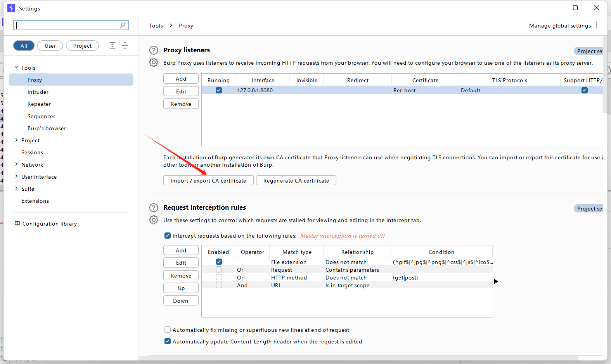Uncheck Intercept requests based on following rules
This screenshot has height=364, width=611.
tap(168, 235)
